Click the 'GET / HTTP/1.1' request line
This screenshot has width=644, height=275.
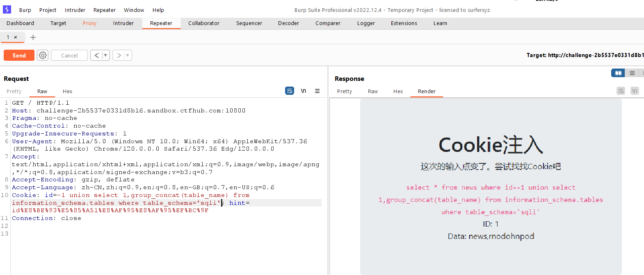41,103
